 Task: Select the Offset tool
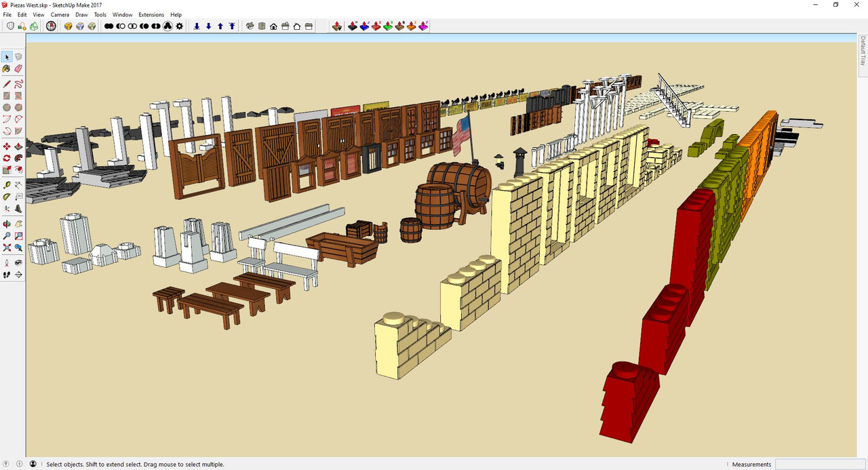click(18, 170)
